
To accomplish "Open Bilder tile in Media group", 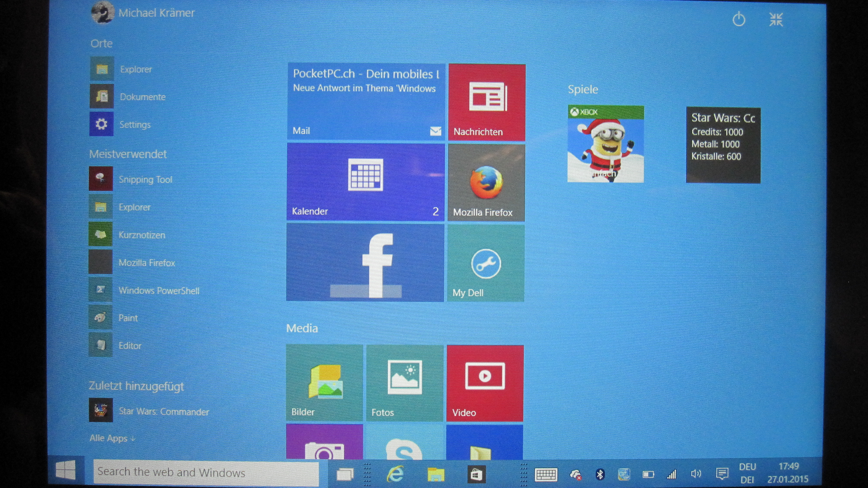I will (x=324, y=383).
